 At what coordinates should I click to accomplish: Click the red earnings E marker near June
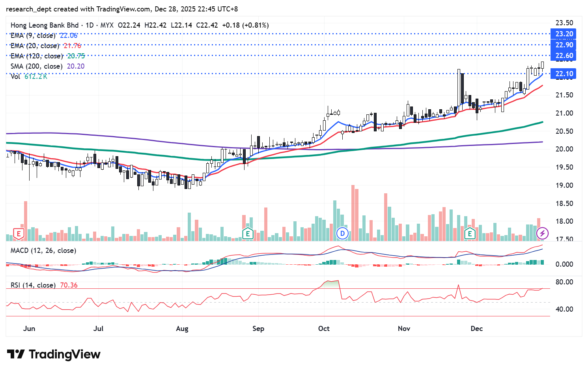[x=18, y=234]
